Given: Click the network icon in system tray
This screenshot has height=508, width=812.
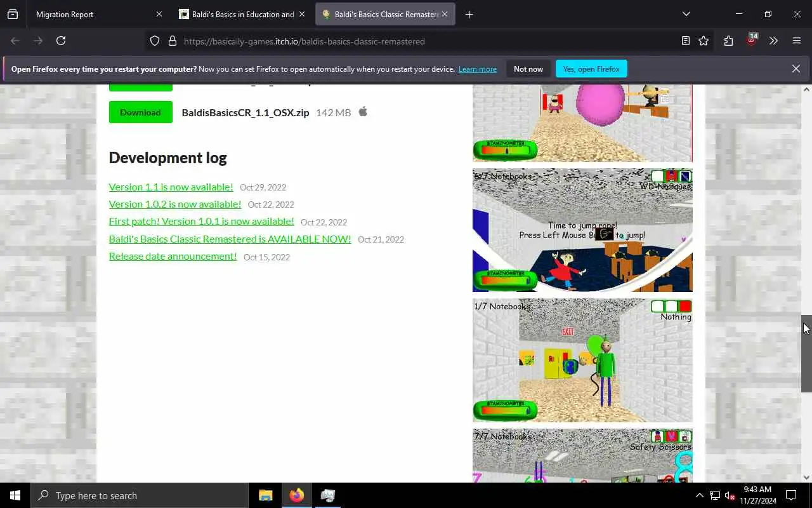Looking at the screenshot, I should pyautogui.click(x=715, y=495).
